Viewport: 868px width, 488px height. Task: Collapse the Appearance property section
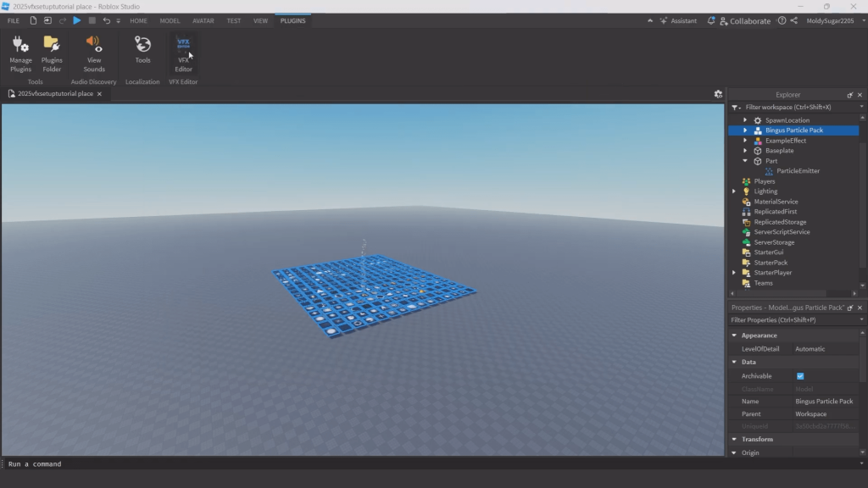coord(734,335)
